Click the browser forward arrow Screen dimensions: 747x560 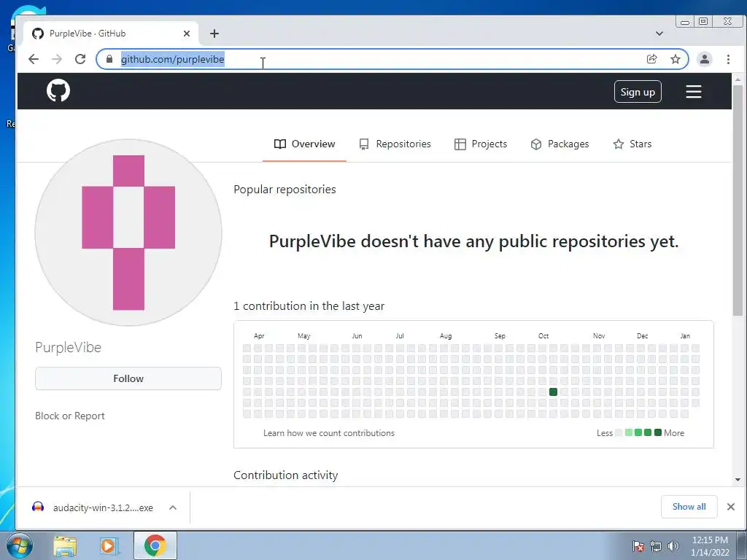[x=57, y=59]
